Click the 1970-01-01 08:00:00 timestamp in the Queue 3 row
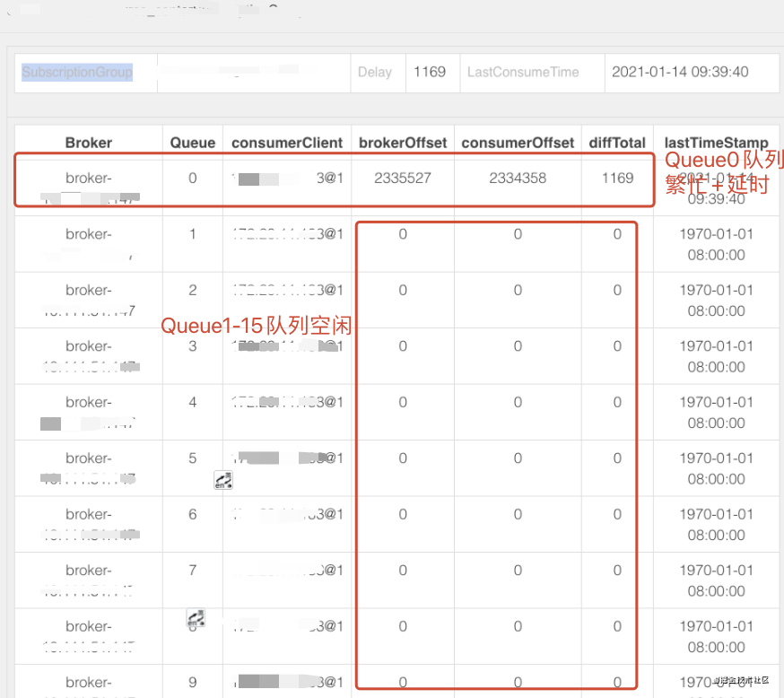Image resolution: width=784 pixels, height=698 pixels. coord(716,356)
